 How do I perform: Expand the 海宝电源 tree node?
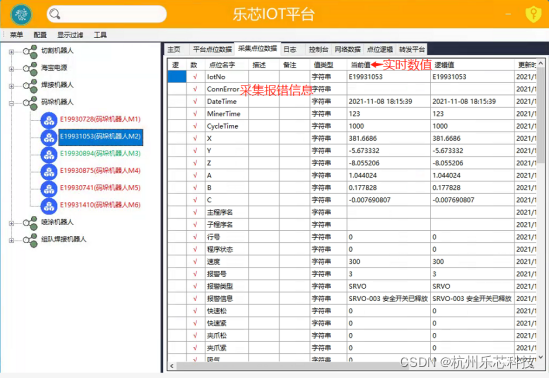point(12,69)
